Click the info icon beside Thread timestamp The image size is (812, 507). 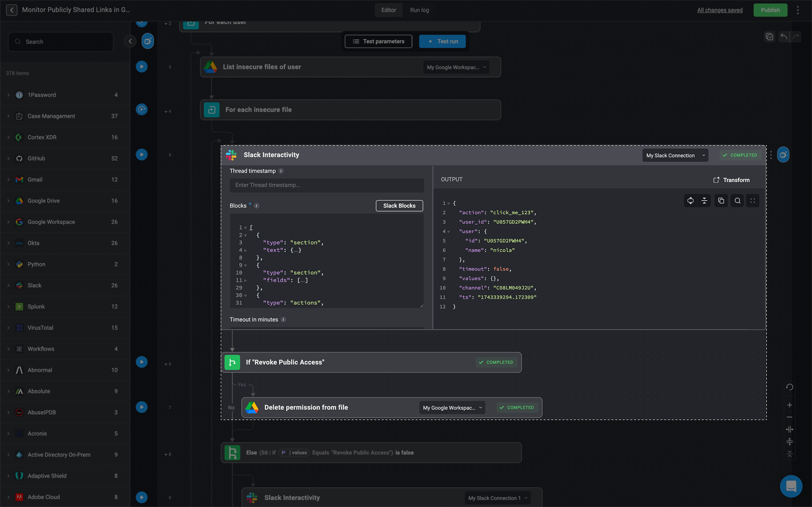[x=281, y=171]
